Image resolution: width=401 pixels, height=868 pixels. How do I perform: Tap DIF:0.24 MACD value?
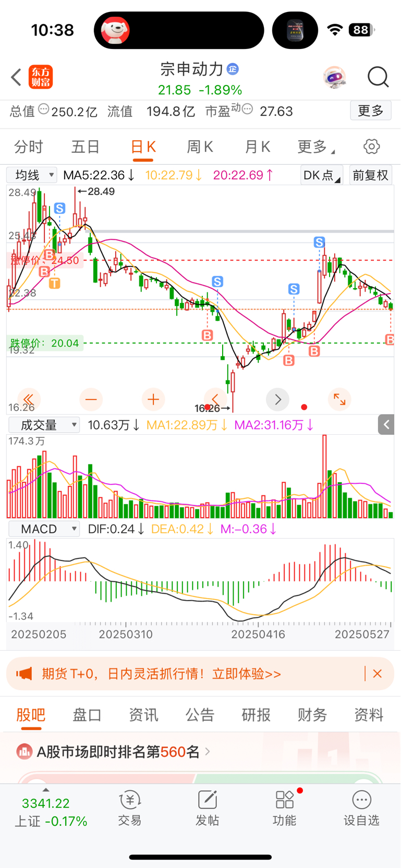115,529
